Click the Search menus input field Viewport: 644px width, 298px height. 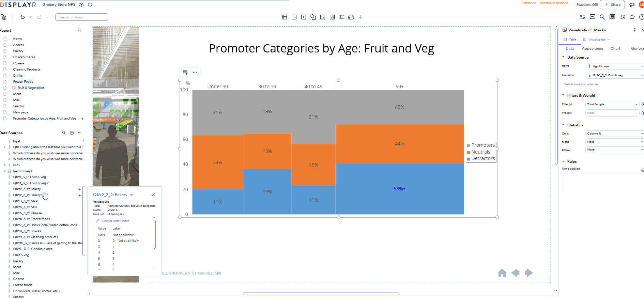(82, 17)
